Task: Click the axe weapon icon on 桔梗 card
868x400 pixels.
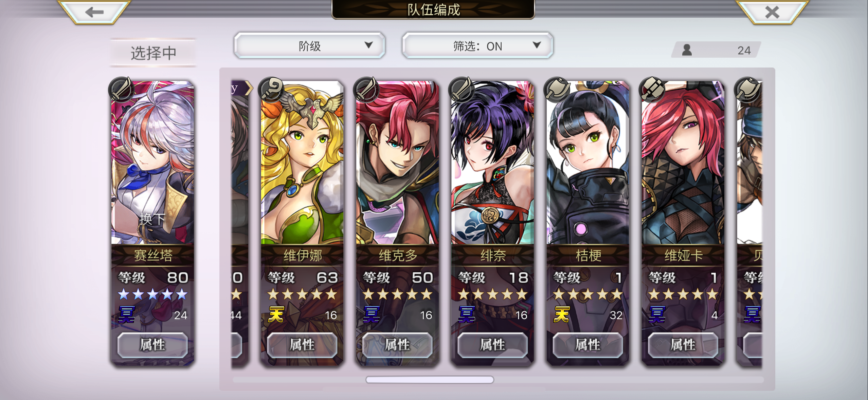Action: coord(557,90)
